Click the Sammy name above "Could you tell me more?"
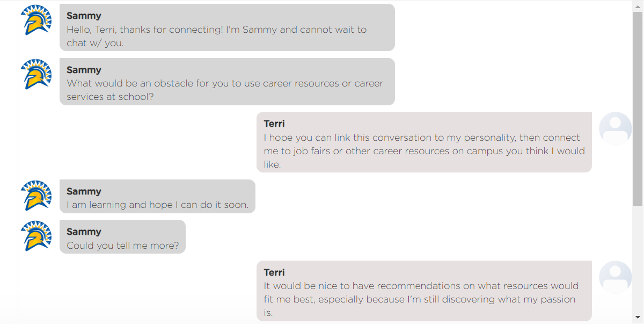Screen dimensions: 644x324 (x=84, y=232)
